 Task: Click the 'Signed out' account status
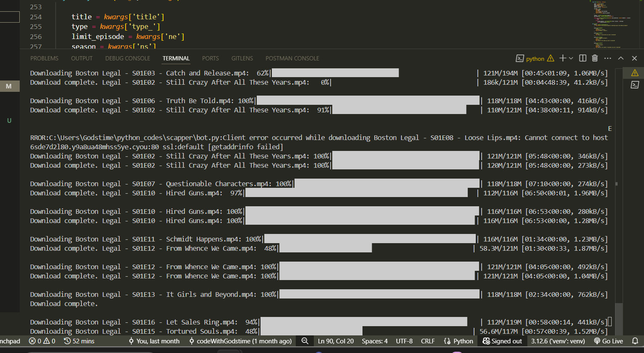coord(502,341)
